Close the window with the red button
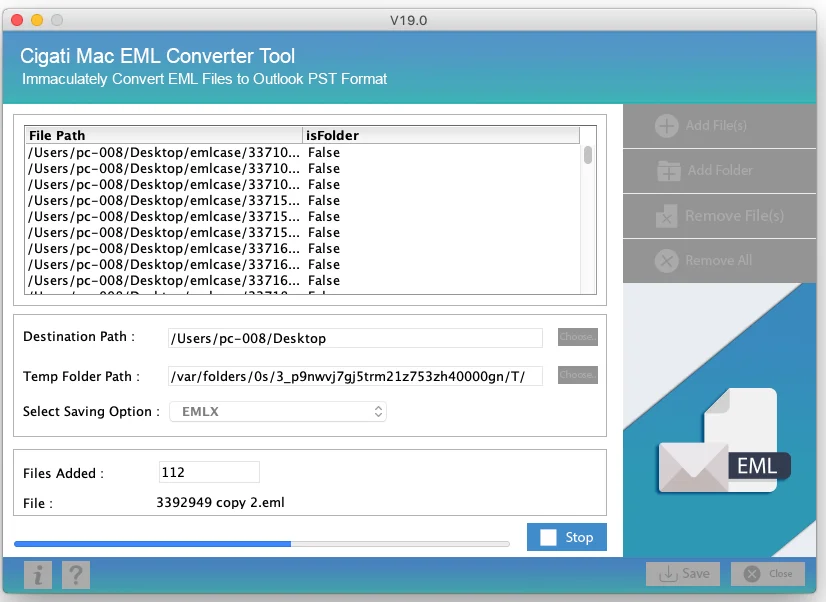The width and height of the screenshot is (826, 602). [x=17, y=20]
